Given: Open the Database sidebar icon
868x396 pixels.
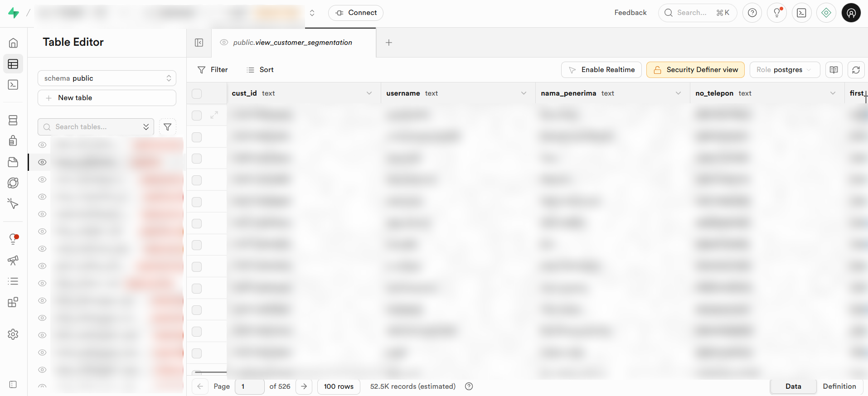Looking at the screenshot, I should coord(13,120).
